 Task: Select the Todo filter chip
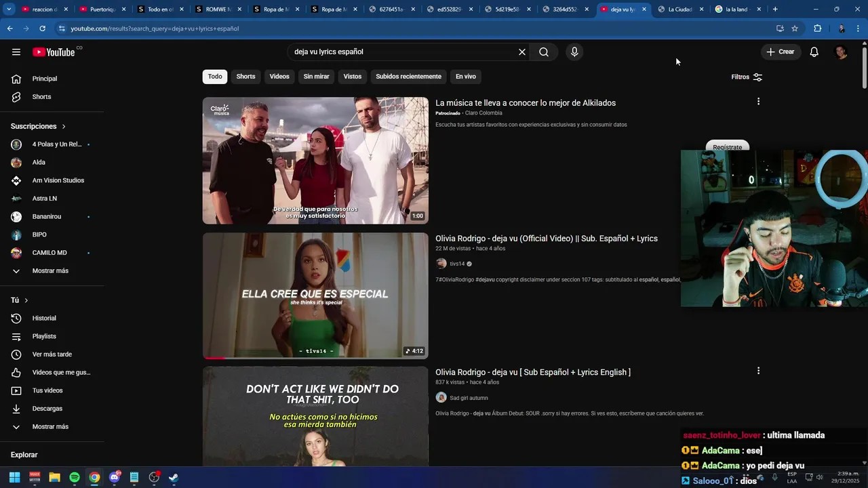click(215, 77)
